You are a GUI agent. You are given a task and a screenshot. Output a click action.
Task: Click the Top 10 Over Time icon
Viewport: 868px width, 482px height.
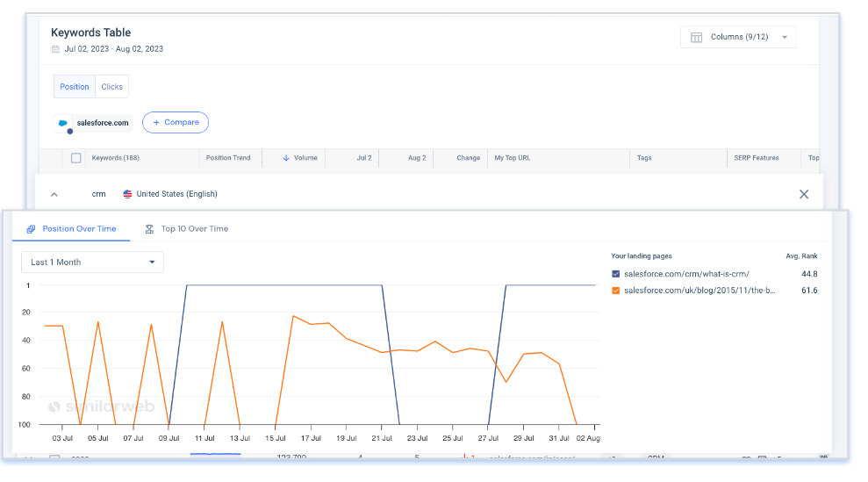(149, 229)
